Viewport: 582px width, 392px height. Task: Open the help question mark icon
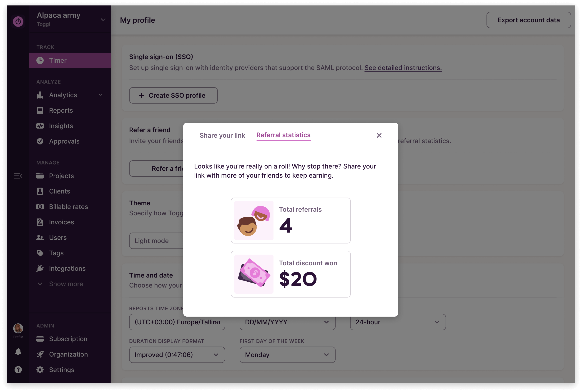18,370
